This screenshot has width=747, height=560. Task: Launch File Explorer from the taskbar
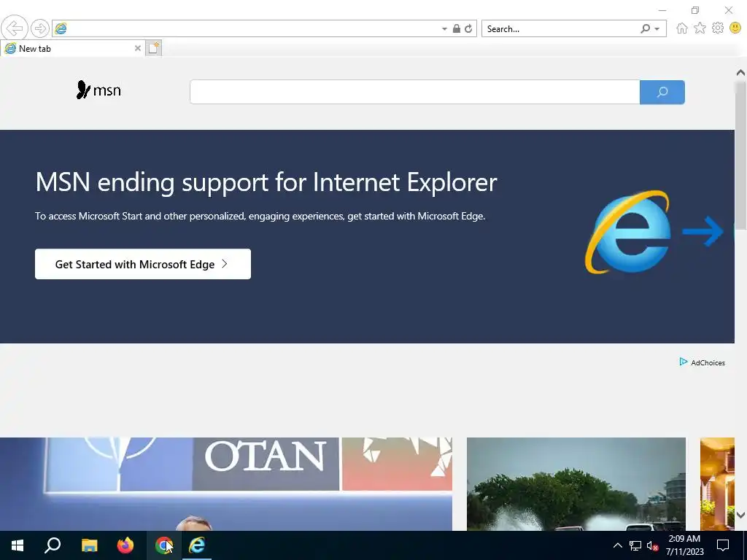(x=89, y=545)
